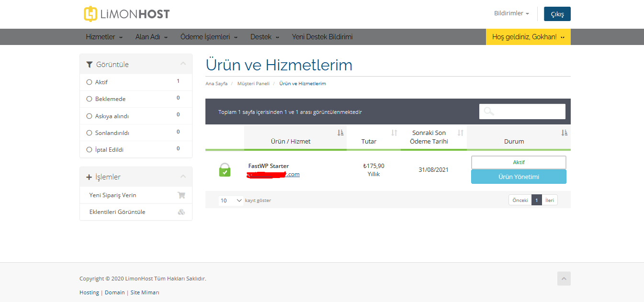This screenshot has width=644, height=302.
Task: Click the 31/08/2021 due date cell
Action: 433,170
